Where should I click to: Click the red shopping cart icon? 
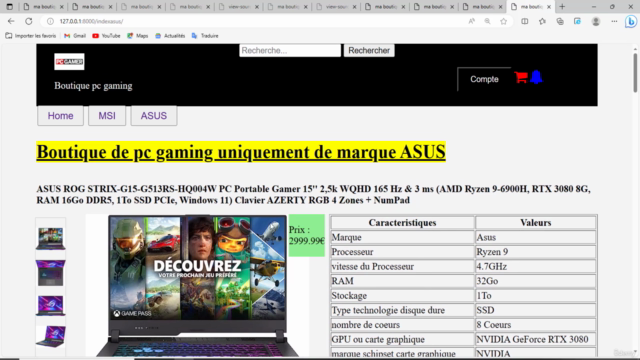tap(521, 77)
